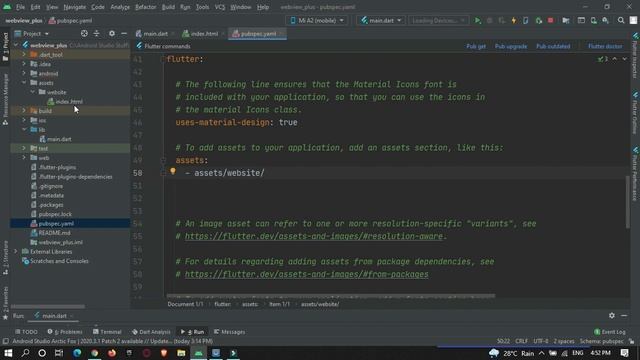This screenshot has height=360, width=640.
Task: Minimize the Run tool window
Action: [624, 316]
